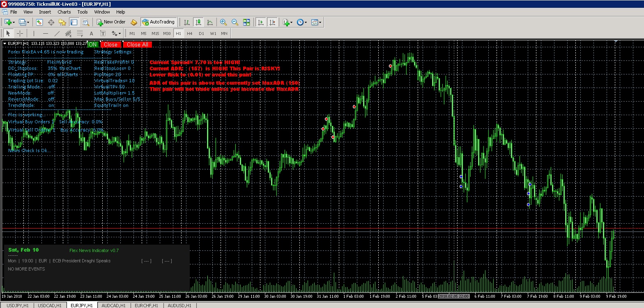Screen dimensions: 644x308
Task: Click the red Close button on chart
Action: click(110, 44)
